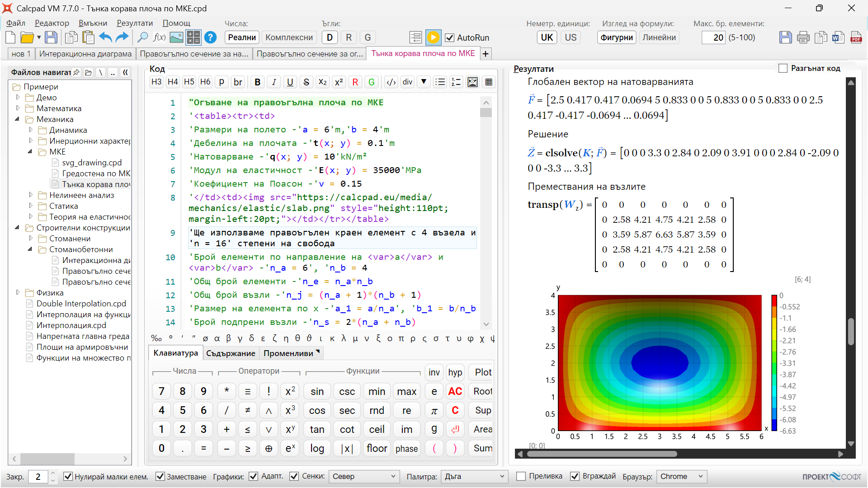The width and height of the screenshot is (868, 488).
Task: Click the yellow Run/Calculate play button
Action: click(x=433, y=38)
